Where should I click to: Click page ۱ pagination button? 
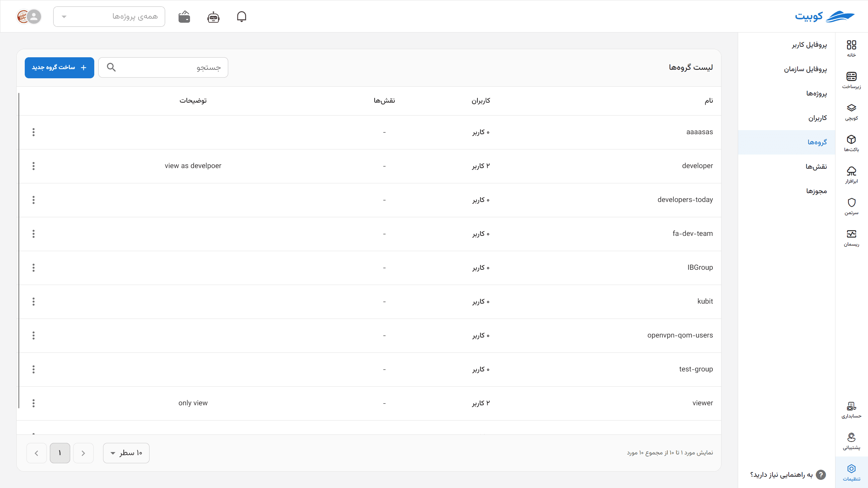click(60, 453)
